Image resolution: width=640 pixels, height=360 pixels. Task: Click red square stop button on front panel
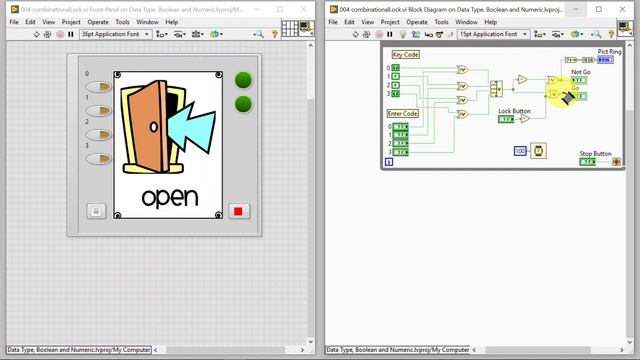point(239,211)
